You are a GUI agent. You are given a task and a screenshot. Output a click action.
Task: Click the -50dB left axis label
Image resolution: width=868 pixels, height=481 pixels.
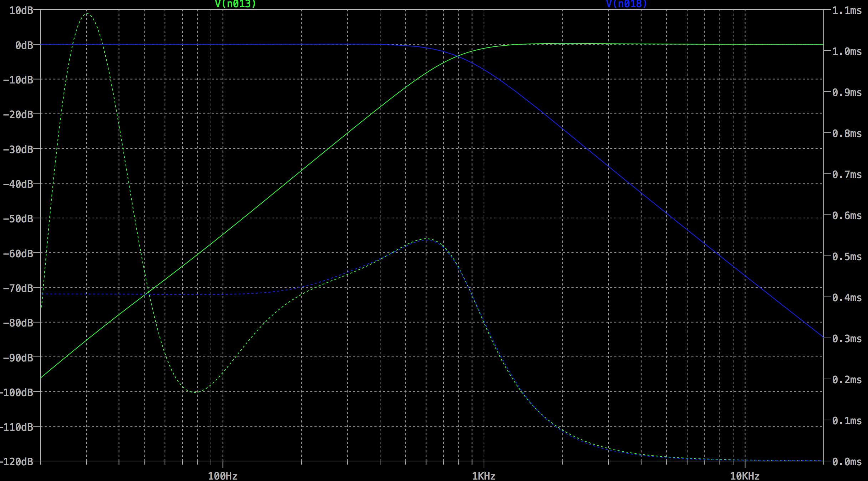click(18, 218)
